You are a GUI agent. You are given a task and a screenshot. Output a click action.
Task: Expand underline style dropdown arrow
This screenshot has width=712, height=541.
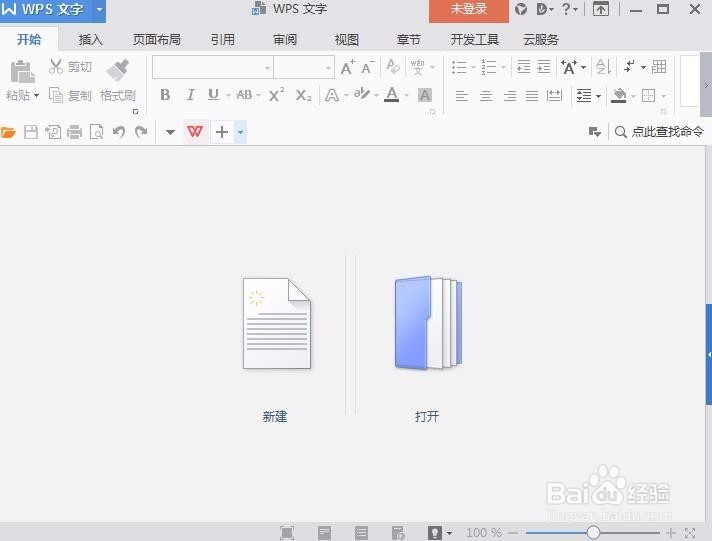point(228,95)
